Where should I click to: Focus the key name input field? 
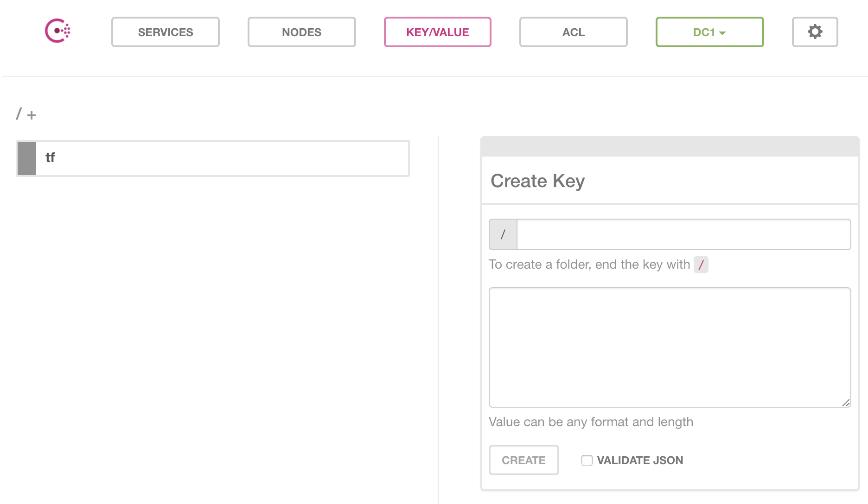[x=683, y=234]
